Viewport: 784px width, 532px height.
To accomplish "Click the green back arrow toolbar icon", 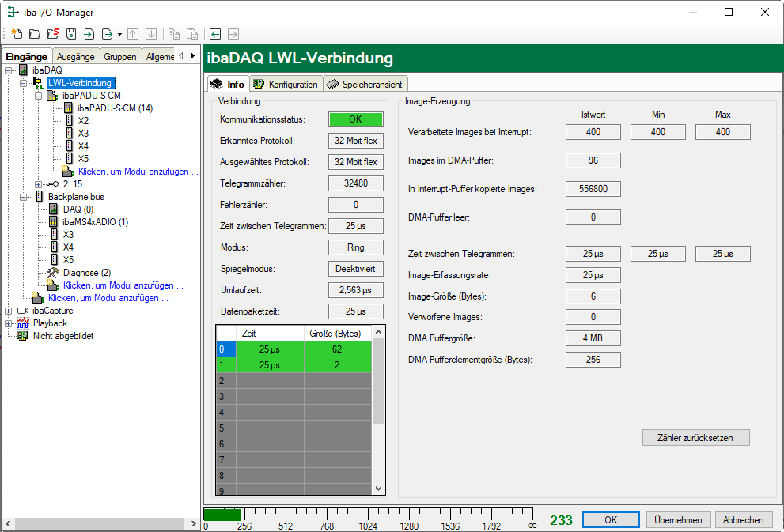I will pyautogui.click(x=214, y=34).
